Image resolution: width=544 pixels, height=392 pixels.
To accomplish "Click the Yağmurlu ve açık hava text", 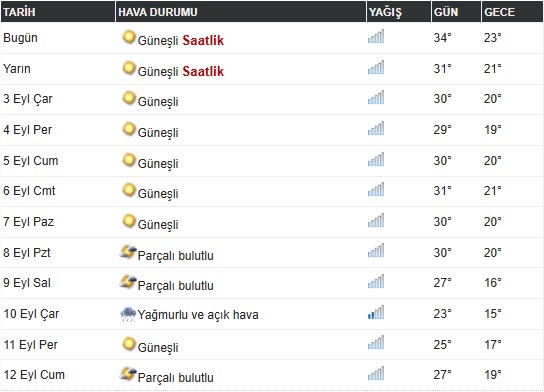I will pos(198,315).
